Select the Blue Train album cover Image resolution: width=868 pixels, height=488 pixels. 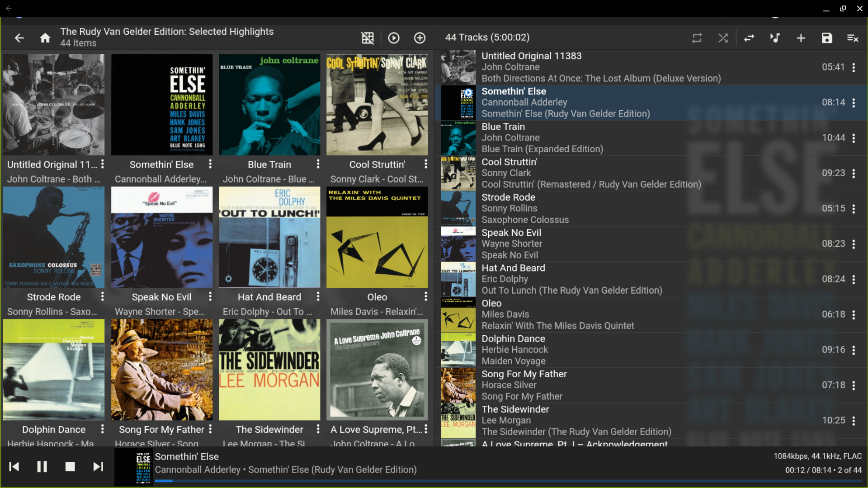click(x=269, y=105)
